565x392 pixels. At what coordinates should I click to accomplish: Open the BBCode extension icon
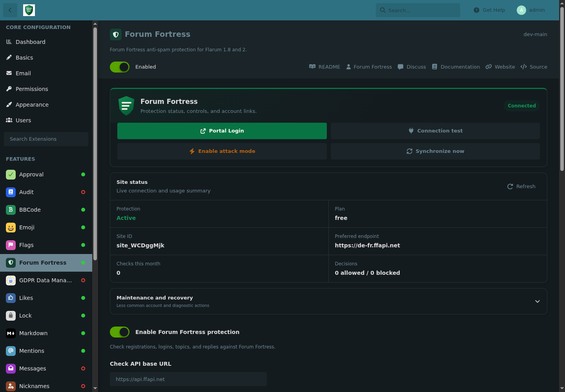pos(11,210)
